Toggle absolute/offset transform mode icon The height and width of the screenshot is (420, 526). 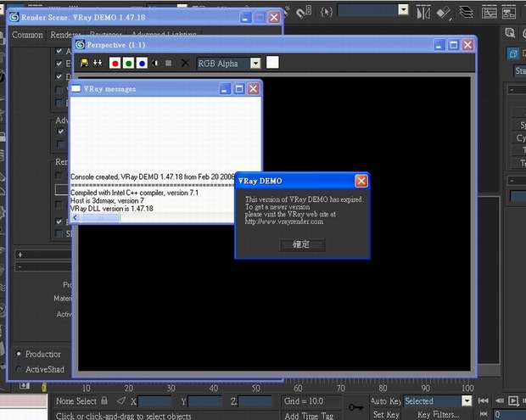[x=120, y=400]
